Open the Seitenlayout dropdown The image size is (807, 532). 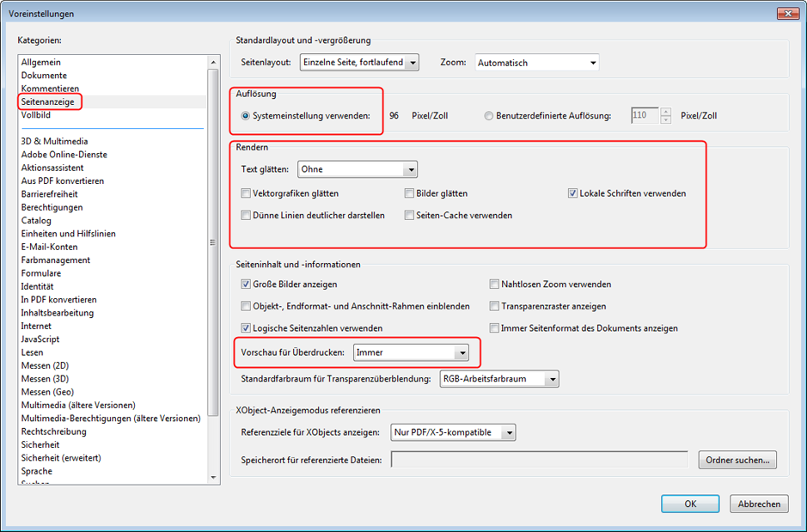pyautogui.click(x=359, y=62)
